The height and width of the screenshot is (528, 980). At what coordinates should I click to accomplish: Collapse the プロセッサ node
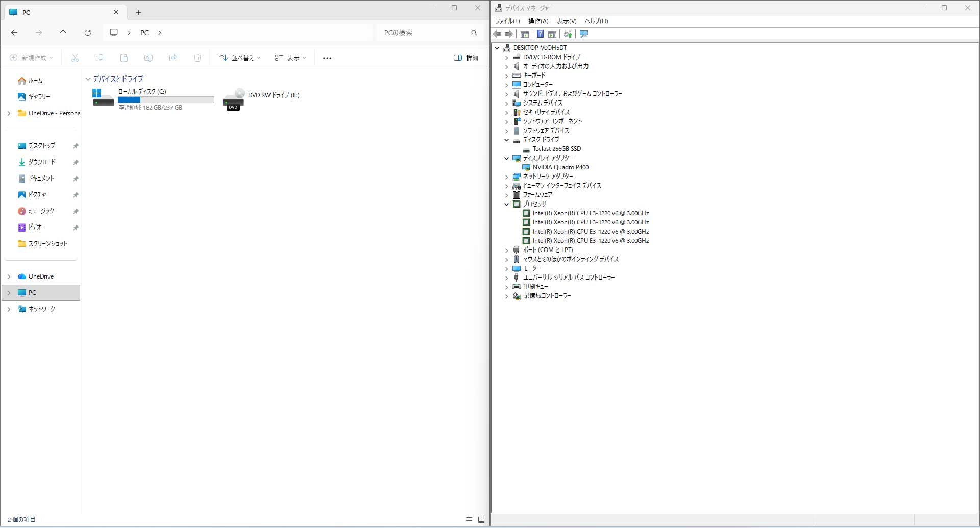(x=507, y=204)
